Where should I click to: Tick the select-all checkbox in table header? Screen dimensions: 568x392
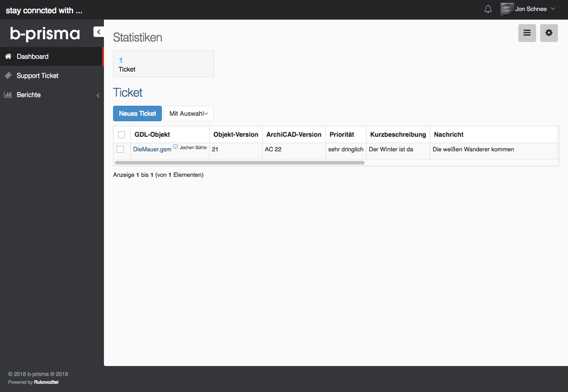tap(121, 134)
